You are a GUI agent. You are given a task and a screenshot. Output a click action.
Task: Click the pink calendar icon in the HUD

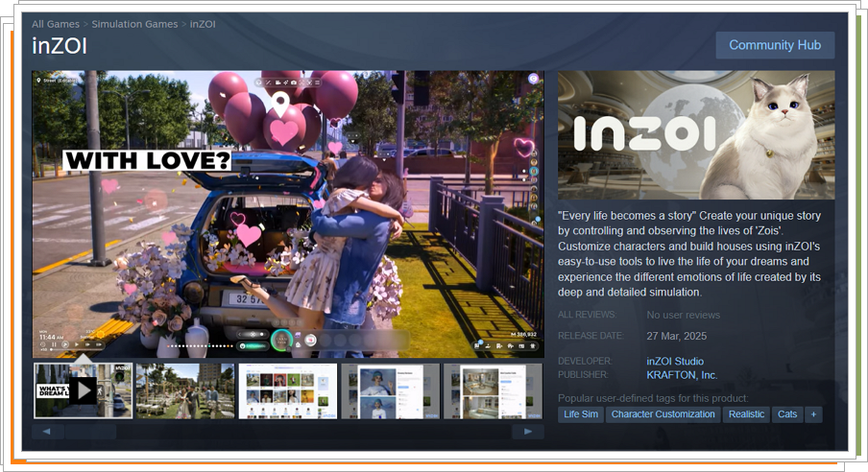[310, 340]
